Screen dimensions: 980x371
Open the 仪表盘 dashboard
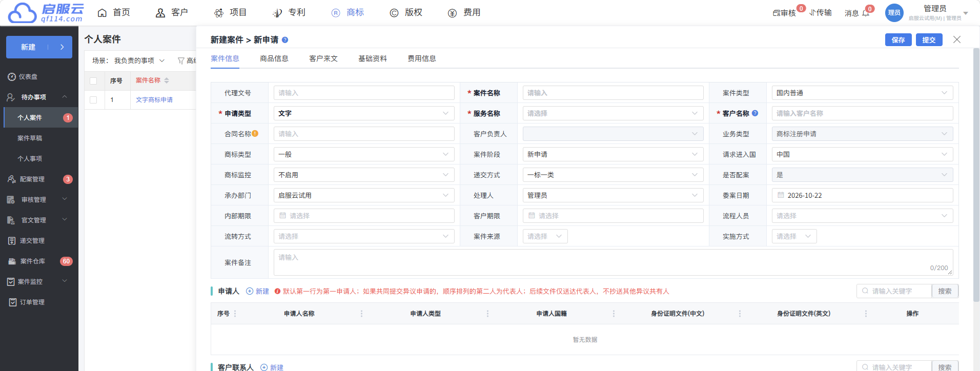pyautogui.click(x=23, y=77)
